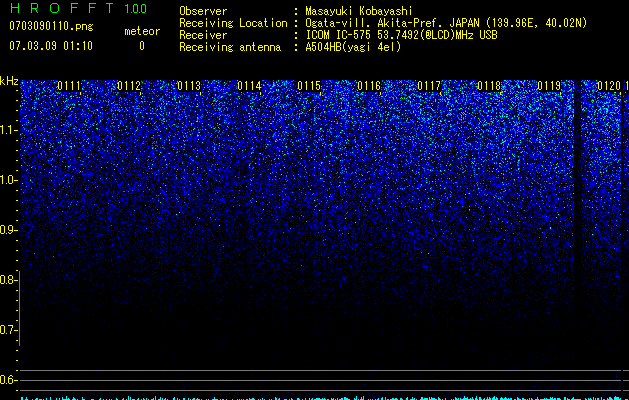Click the Observer label

point(203,11)
